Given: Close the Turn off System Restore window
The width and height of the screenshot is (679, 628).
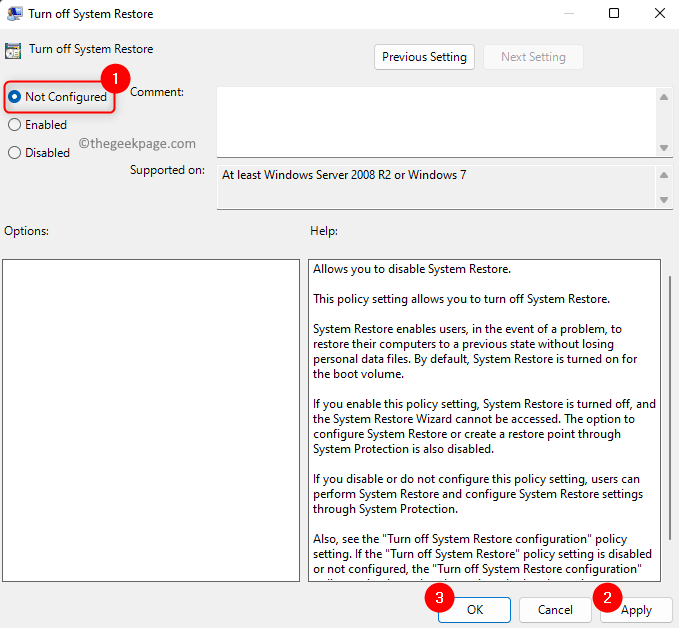Looking at the screenshot, I should (660, 13).
